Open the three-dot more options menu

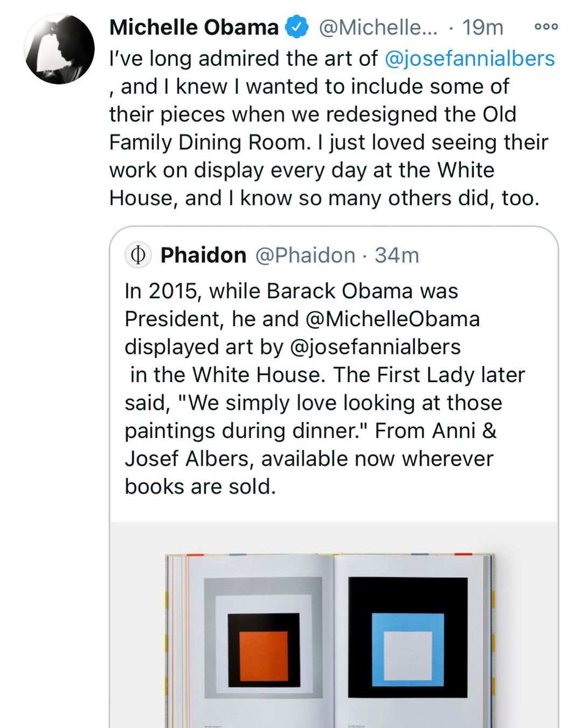coord(546,26)
